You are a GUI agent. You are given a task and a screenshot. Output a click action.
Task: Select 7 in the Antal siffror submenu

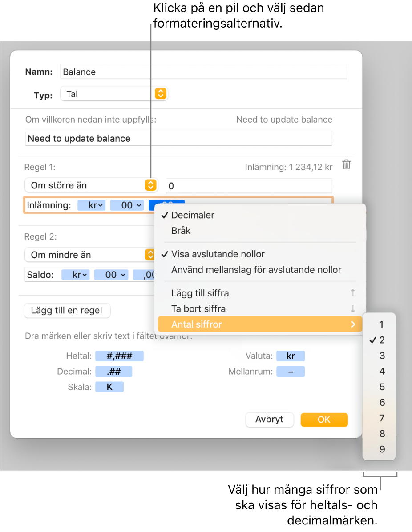click(379, 418)
